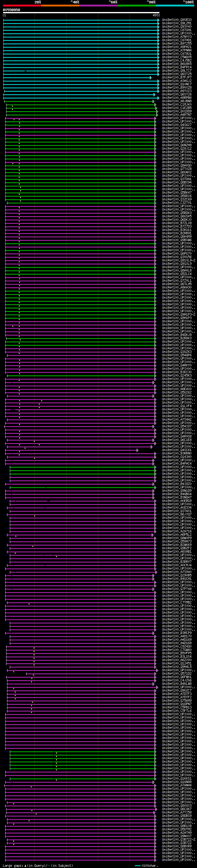This screenshot has height=868, width=197.
Task: Select the UniRef100_C1E2B5 label
Action: tap(177, 108)
